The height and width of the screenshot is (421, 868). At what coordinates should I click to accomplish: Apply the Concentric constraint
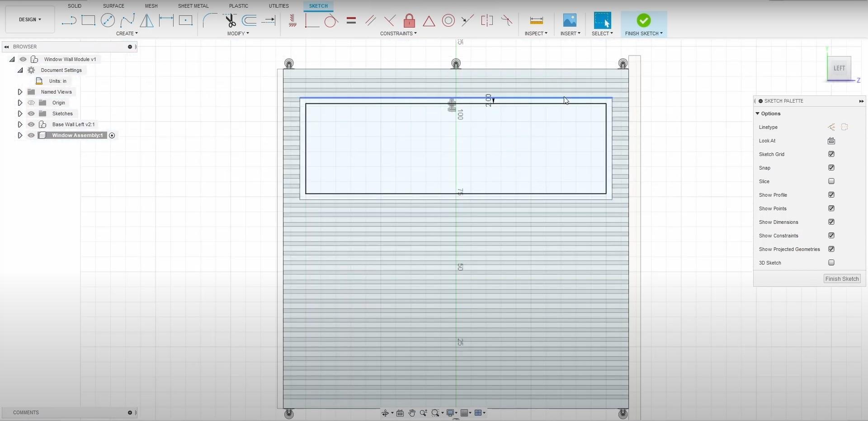tap(448, 20)
